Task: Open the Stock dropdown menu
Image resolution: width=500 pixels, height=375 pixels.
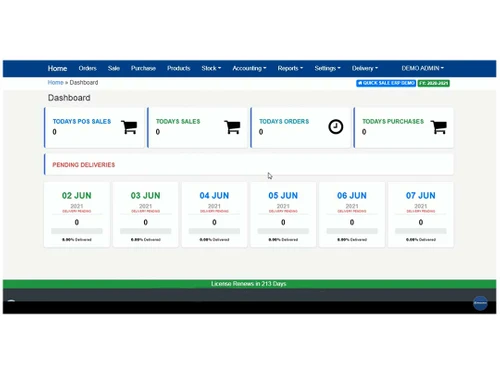Action: 211,68
